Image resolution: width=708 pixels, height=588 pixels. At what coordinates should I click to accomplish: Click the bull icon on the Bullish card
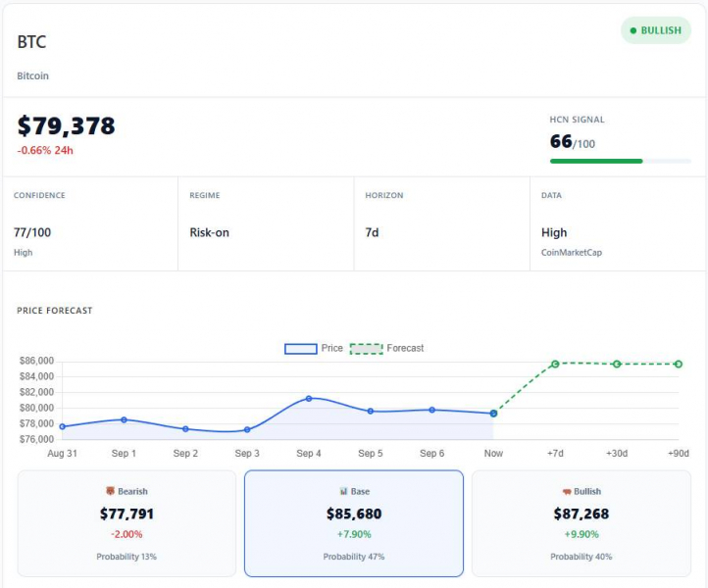point(567,491)
